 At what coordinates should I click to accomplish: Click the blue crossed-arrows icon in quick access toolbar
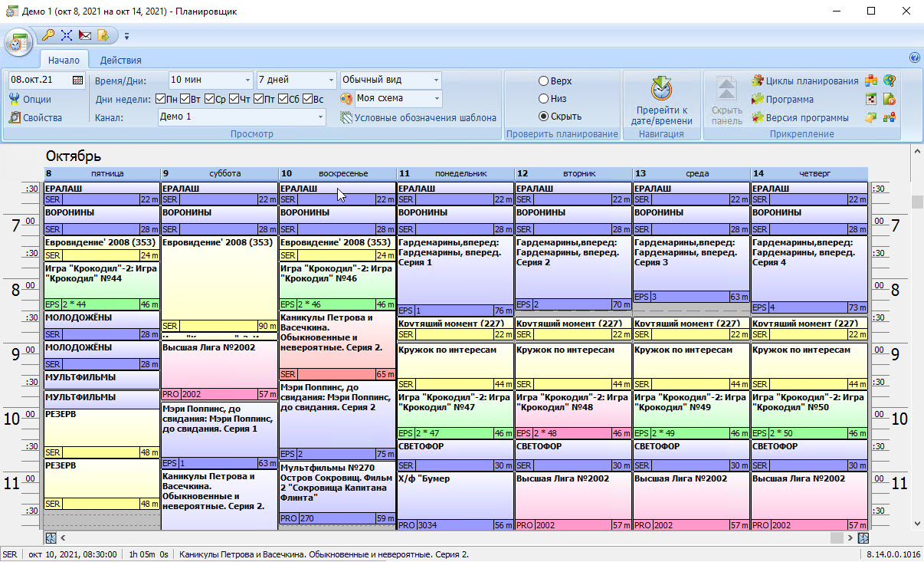click(x=67, y=35)
